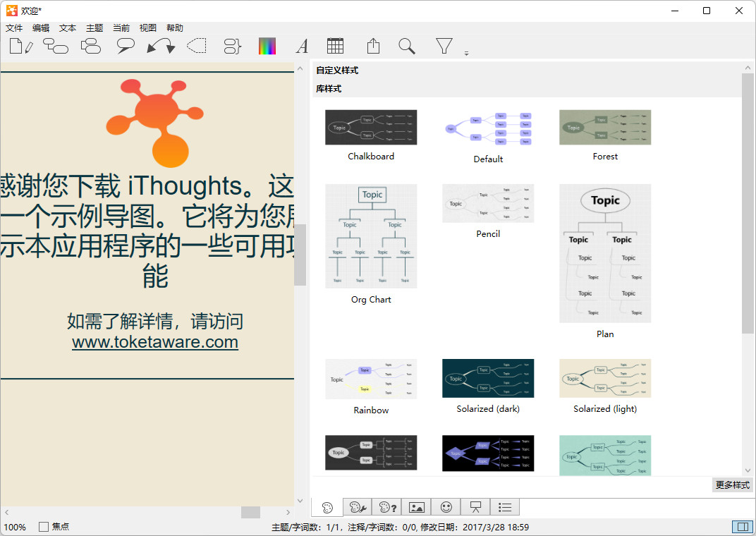The image size is (756, 536).
Task: Open the 文件 menu
Action: tap(14, 28)
